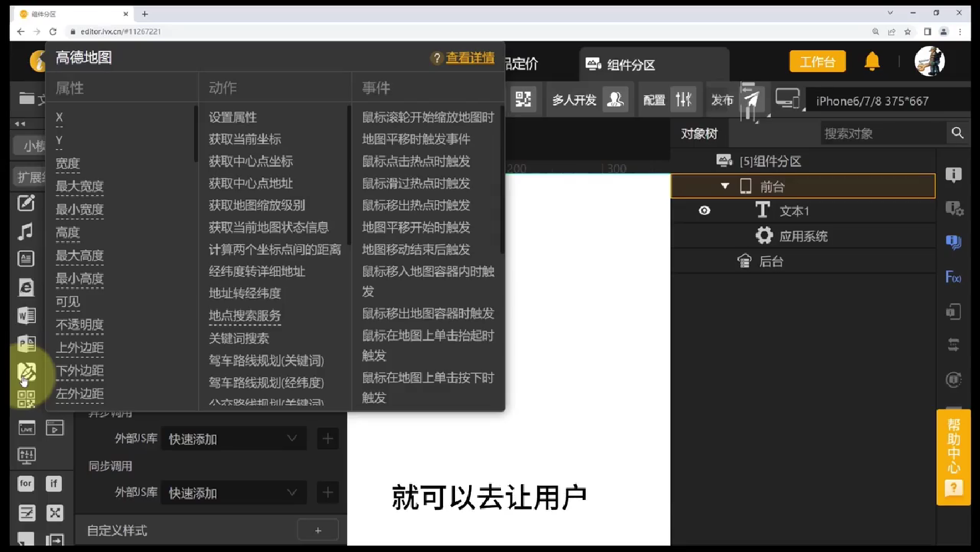Click the web browser component icon
Image resolution: width=980 pixels, height=552 pixels.
pos(26,287)
